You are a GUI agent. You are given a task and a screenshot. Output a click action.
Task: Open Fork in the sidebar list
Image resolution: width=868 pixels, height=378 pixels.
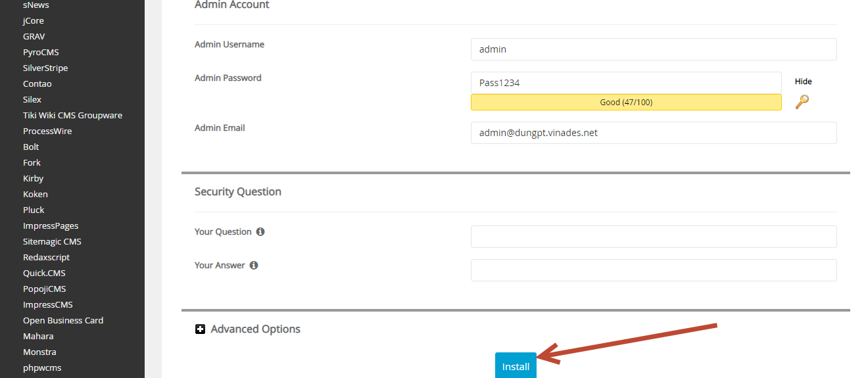(x=32, y=163)
